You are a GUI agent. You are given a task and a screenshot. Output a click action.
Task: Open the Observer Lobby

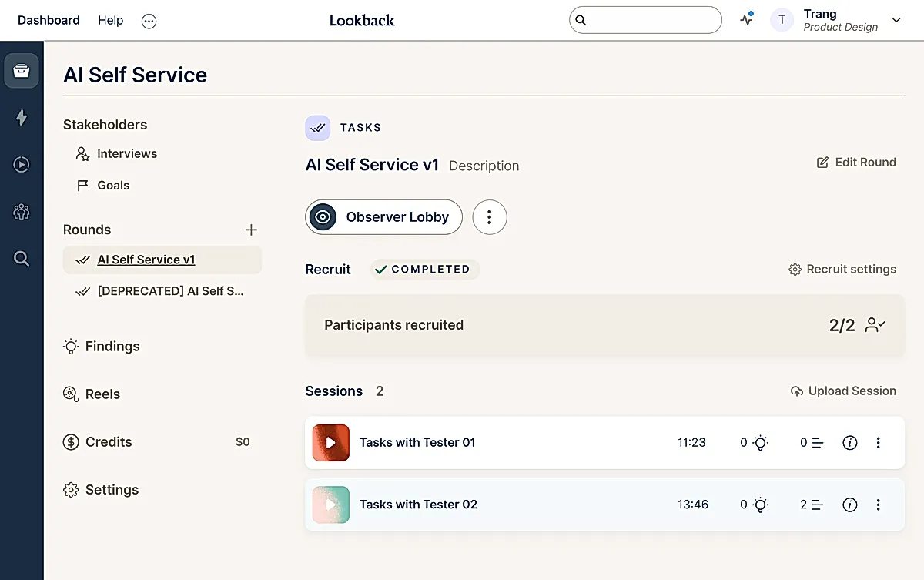pyautogui.click(x=383, y=217)
